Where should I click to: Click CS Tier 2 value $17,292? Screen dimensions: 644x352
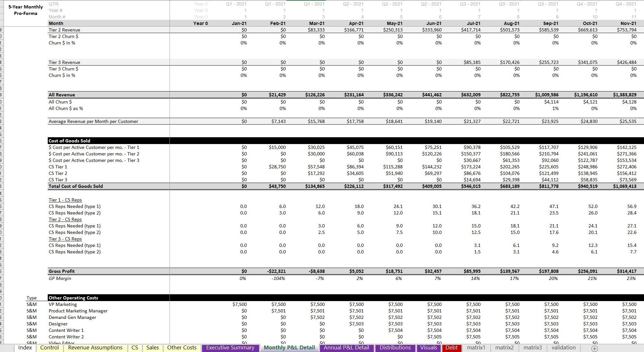click(316, 173)
